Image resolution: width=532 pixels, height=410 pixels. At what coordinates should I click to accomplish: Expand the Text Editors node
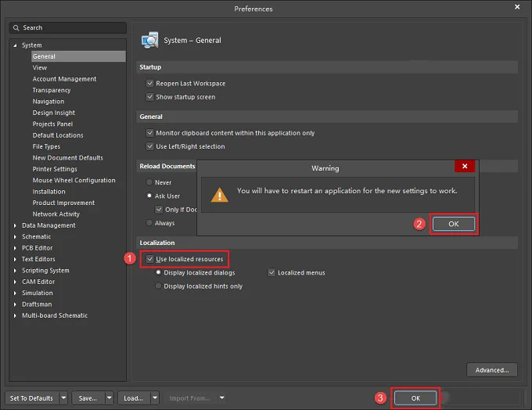[x=15, y=259]
